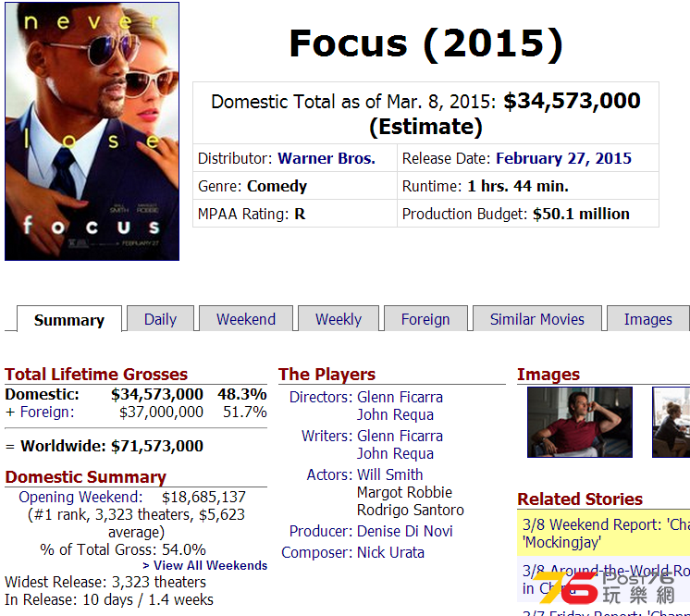
Task: Select the Weekly tab
Action: [338, 318]
